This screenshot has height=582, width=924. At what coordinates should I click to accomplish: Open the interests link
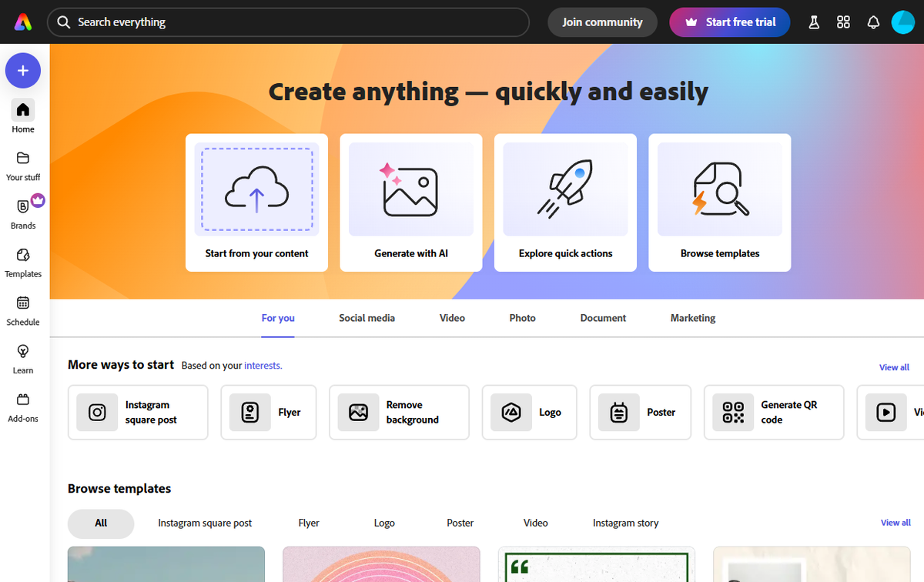[x=263, y=366]
